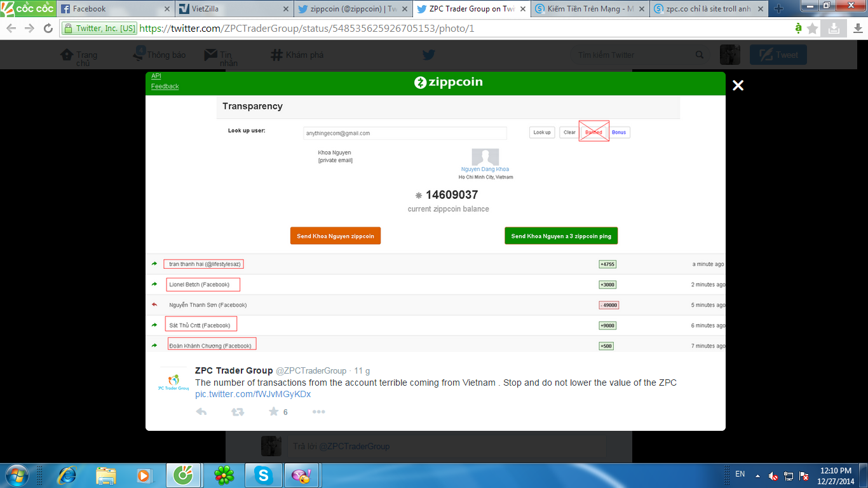
Task: Close the ZPC Trader Group tab
Action: [524, 9]
